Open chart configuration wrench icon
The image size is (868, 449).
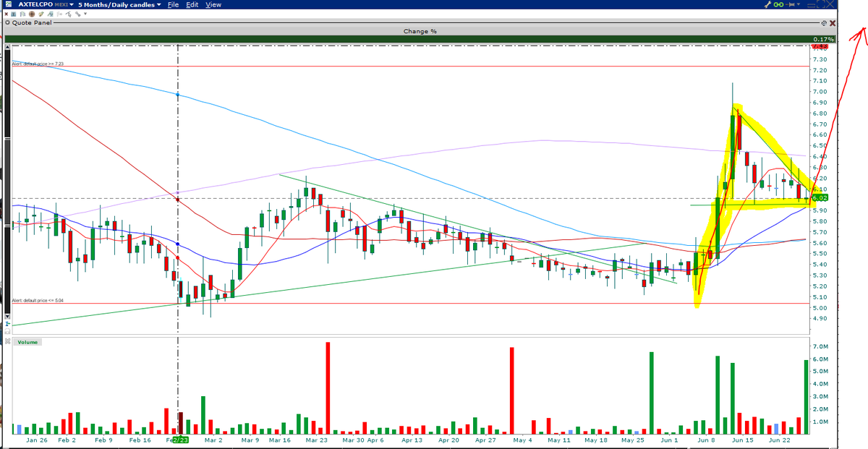click(767, 4)
